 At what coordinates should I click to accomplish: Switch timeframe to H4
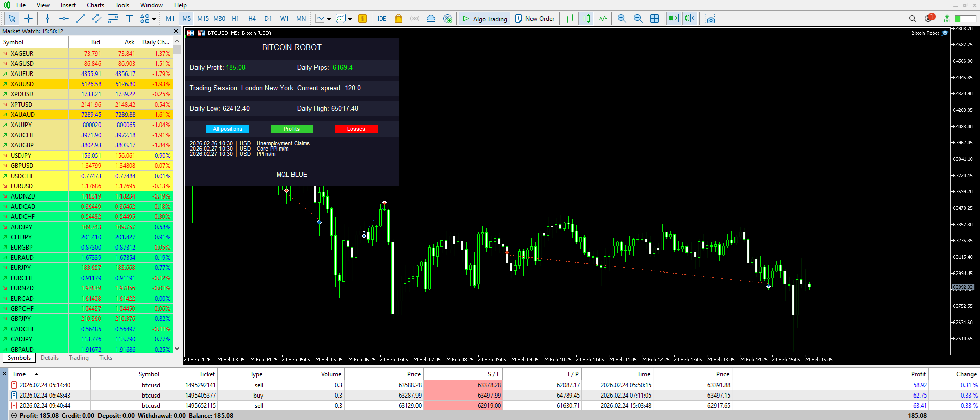(252, 19)
